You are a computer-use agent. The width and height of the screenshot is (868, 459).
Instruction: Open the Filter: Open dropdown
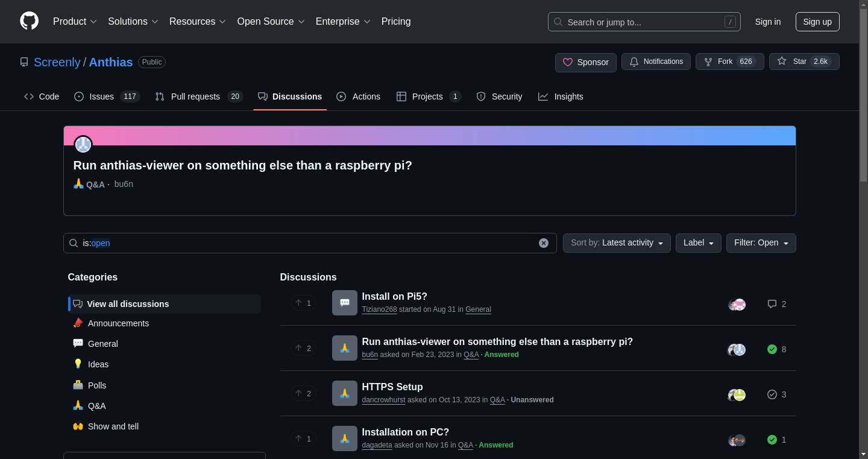pos(761,243)
